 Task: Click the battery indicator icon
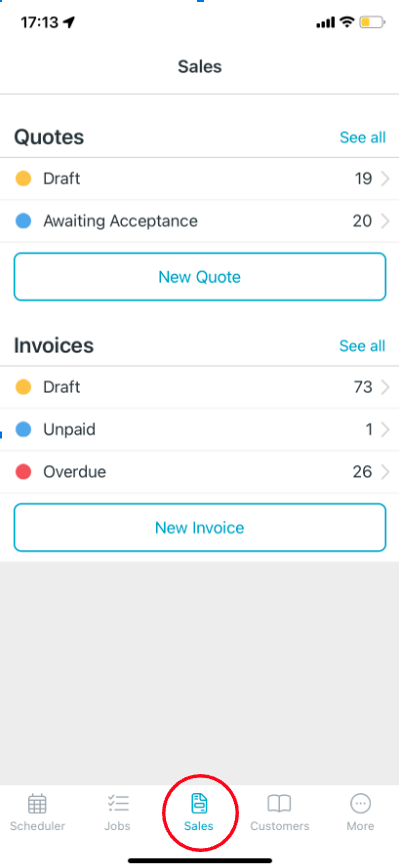(x=372, y=22)
